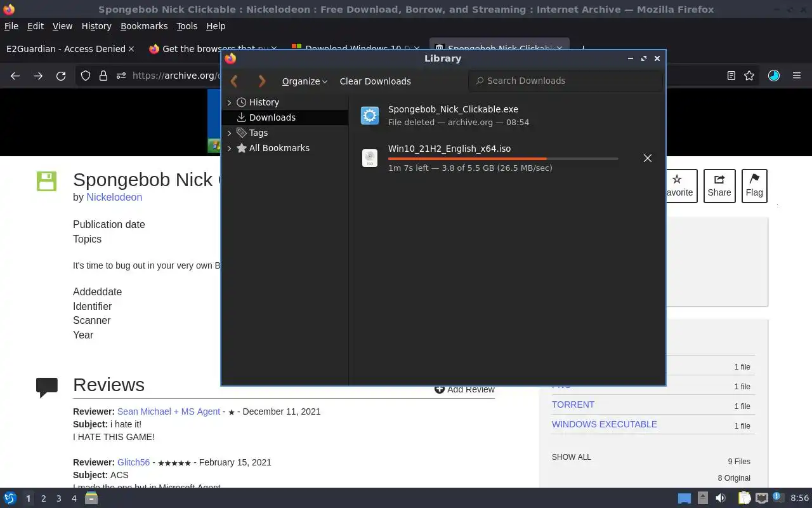The image size is (812, 508).
Task: Open the File menu
Action: click(11, 26)
